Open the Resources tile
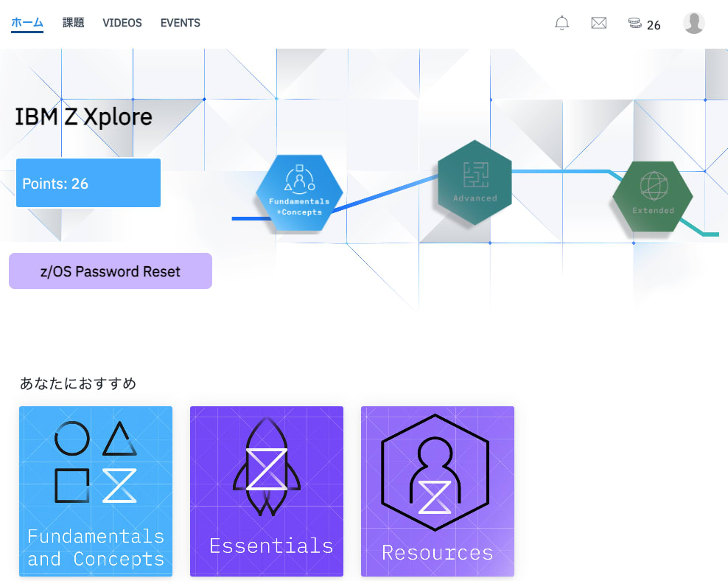This screenshot has height=581, width=728. click(437, 491)
